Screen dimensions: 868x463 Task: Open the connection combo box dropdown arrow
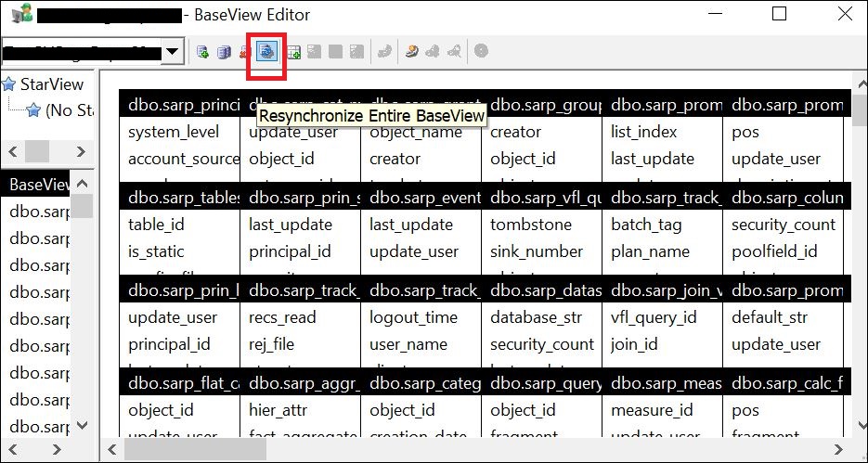172,53
